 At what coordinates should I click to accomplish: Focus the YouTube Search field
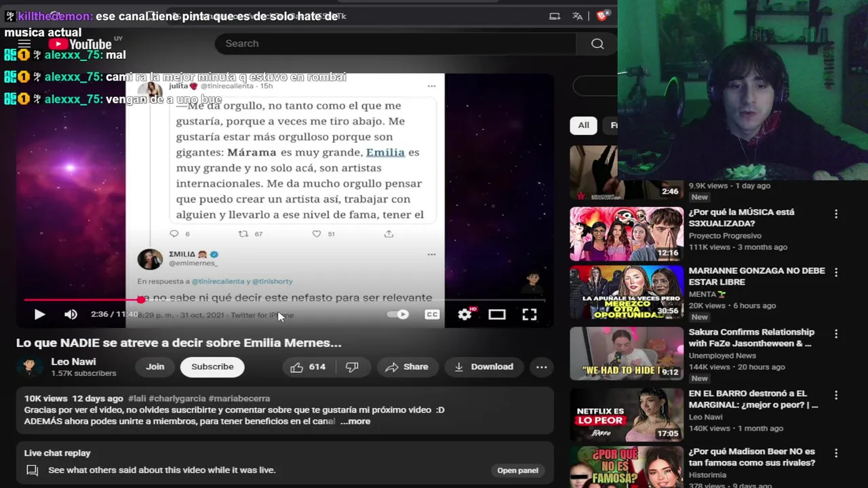click(x=395, y=43)
